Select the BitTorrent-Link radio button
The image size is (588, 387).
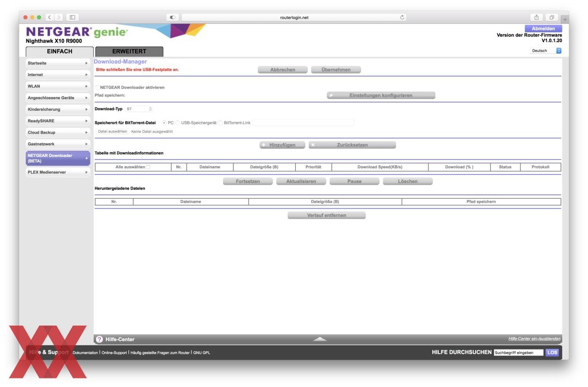220,123
